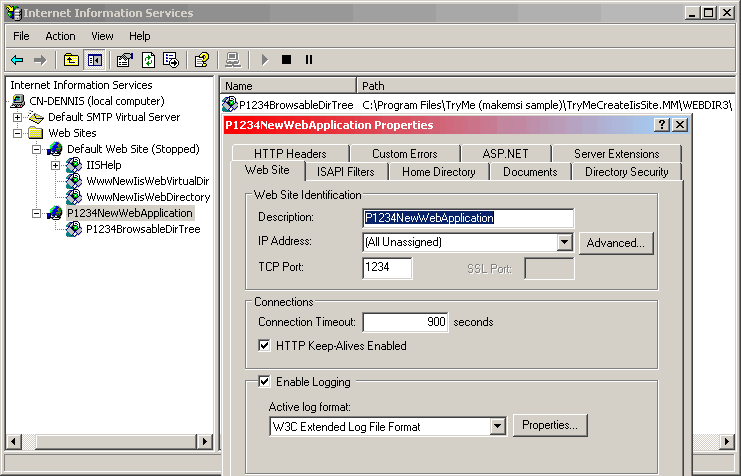Image resolution: width=741 pixels, height=476 pixels.
Task: Open the Active log format dropdown
Action: 498,427
